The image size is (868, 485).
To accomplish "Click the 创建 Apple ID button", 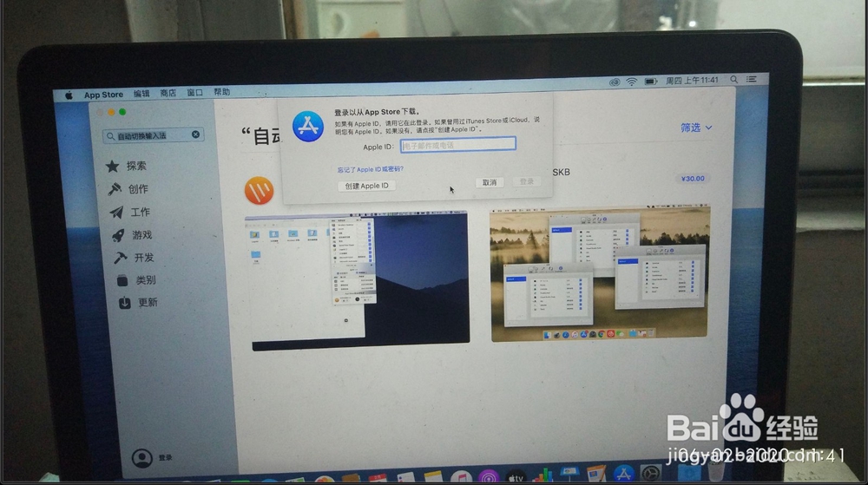I will click(x=366, y=186).
